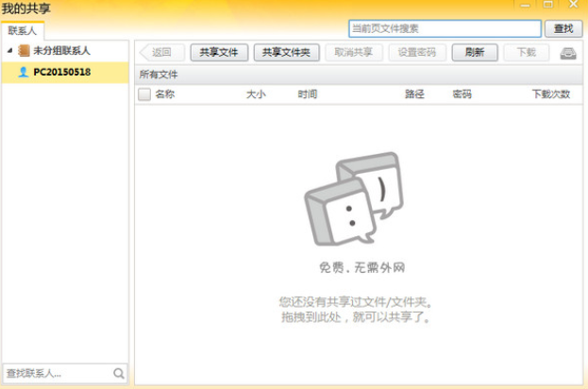Tick the select-all checkbox beside 名称
Viewport: 588px width, 389px height.
tap(144, 94)
